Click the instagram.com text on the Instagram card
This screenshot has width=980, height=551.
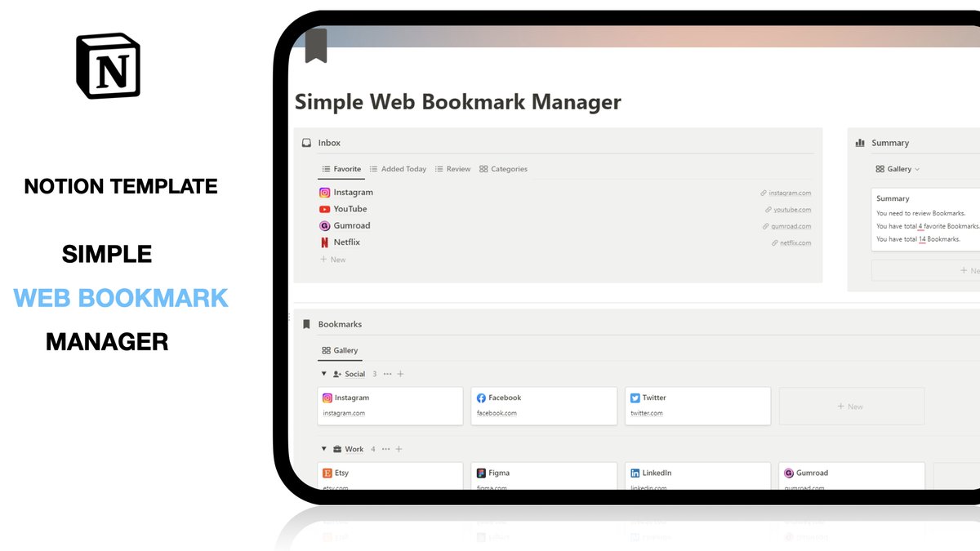pos(344,413)
